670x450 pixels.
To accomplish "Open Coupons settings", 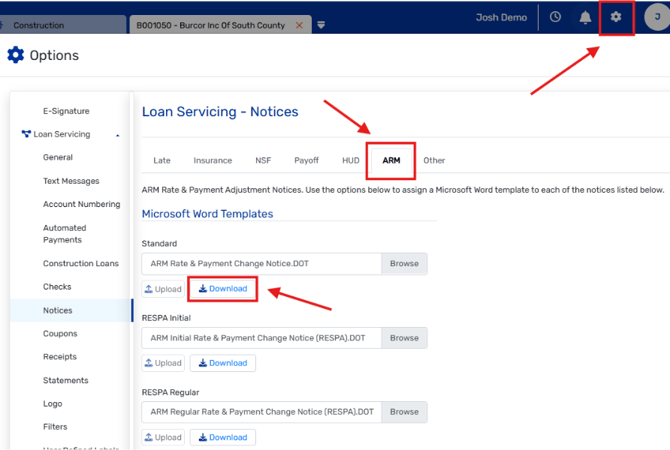I will (x=60, y=333).
